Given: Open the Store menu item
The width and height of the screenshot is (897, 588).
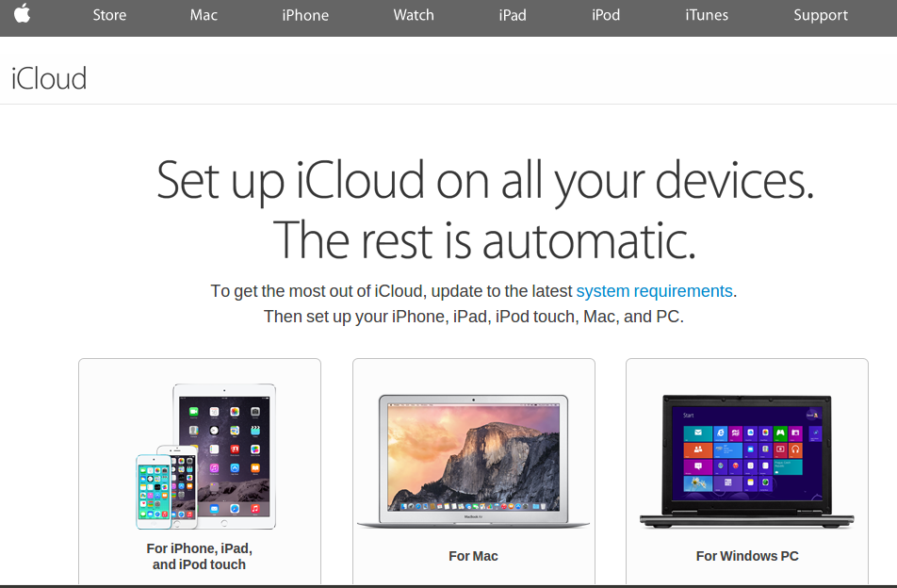Looking at the screenshot, I should (x=109, y=15).
